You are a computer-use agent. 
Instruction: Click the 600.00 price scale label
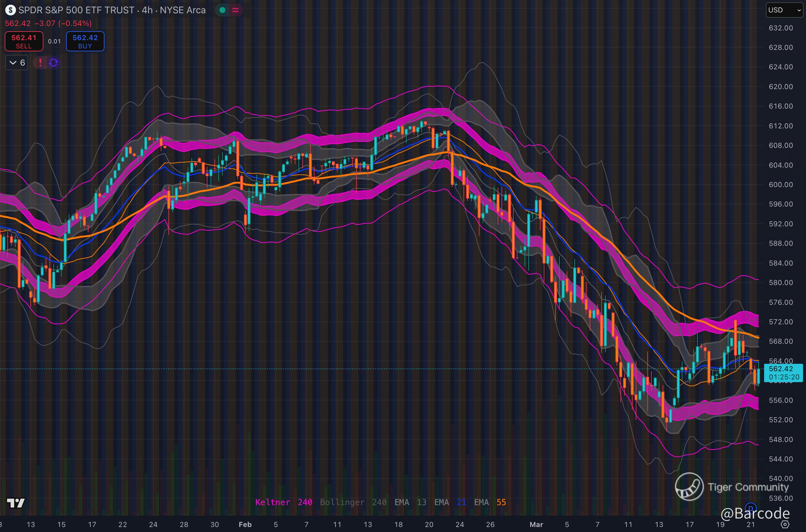[x=781, y=185]
